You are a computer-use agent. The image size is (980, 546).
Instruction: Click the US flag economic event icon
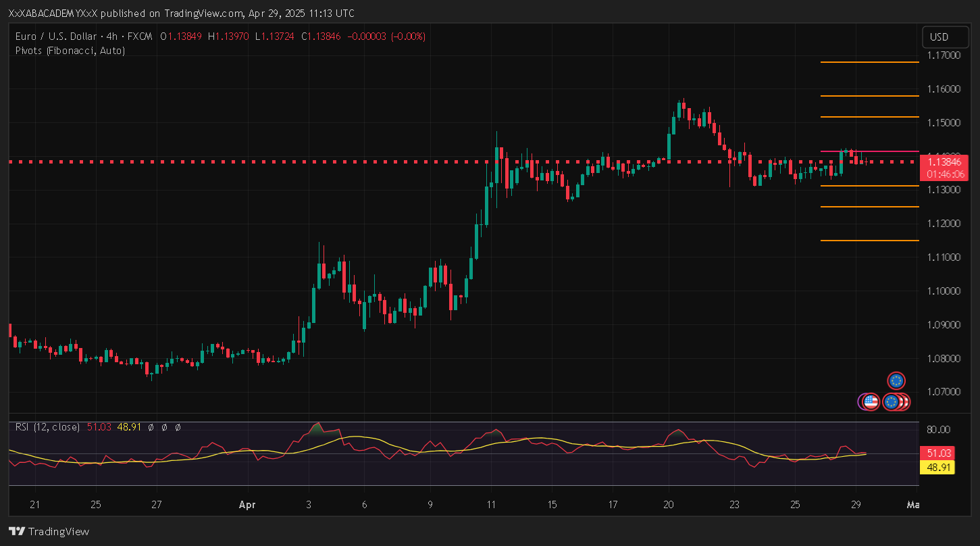point(871,402)
